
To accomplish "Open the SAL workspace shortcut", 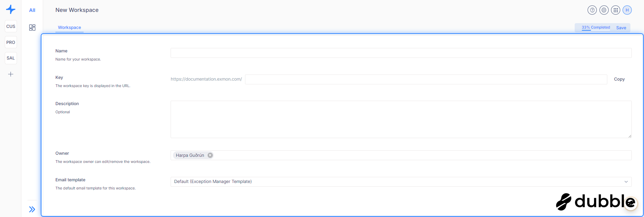I will coord(11,58).
